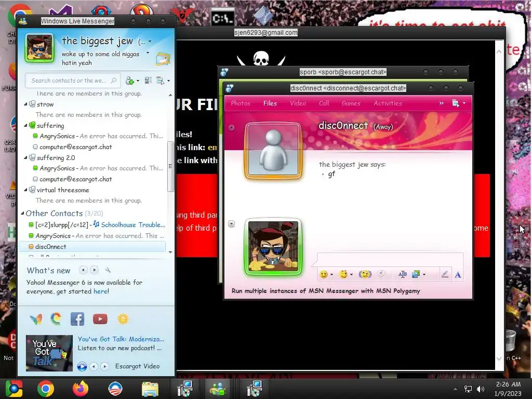Click the sporb chat window title
Image resolution: width=532 pixels, height=399 pixels.
coord(343,72)
